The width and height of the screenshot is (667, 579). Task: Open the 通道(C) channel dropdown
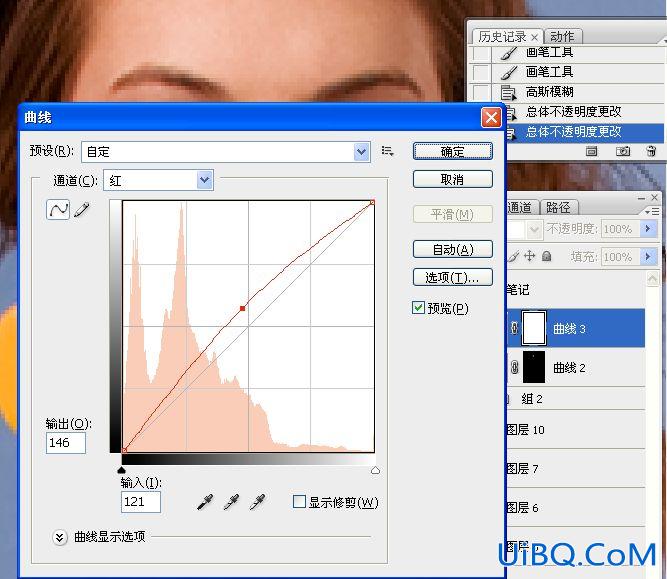205,180
